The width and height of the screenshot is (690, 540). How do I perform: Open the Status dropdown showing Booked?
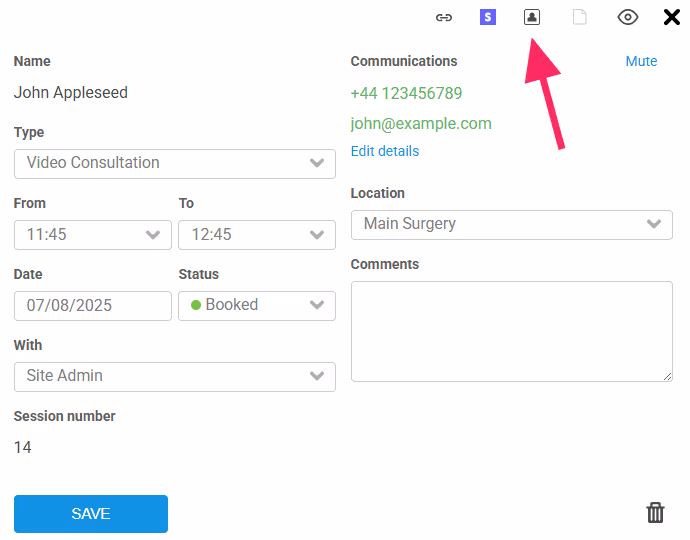[x=257, y=305]
